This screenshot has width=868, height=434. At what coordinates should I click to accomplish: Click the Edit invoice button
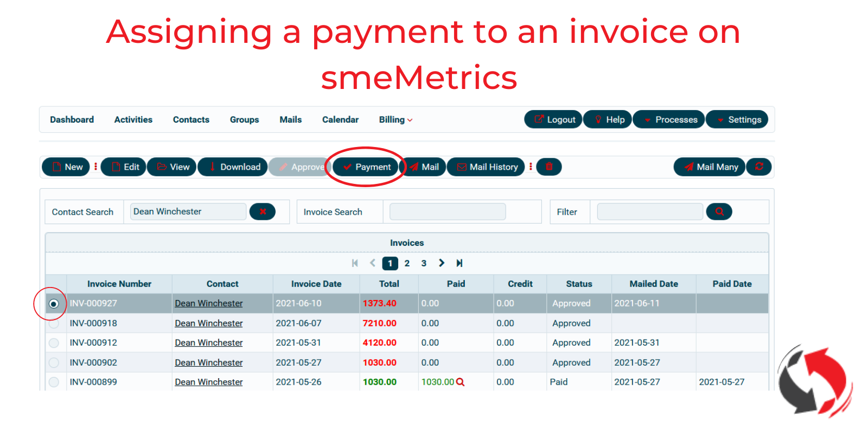124,167
